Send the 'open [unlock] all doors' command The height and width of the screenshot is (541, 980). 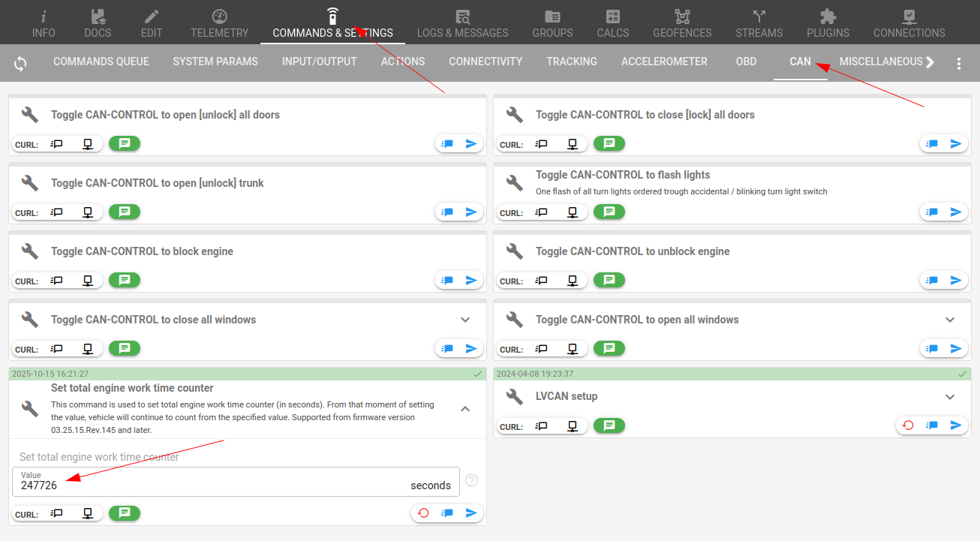click(x=471, y=144)
